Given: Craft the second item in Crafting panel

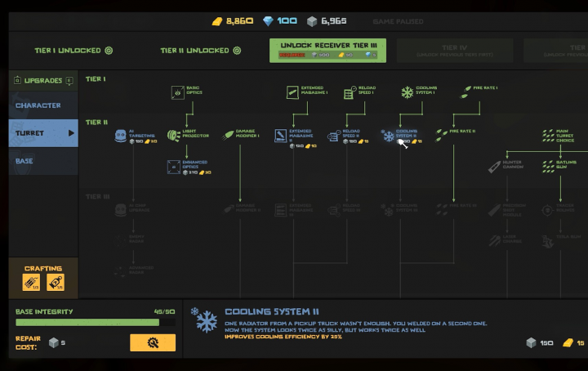Looking at the screenshot, I should click(56, 283).
